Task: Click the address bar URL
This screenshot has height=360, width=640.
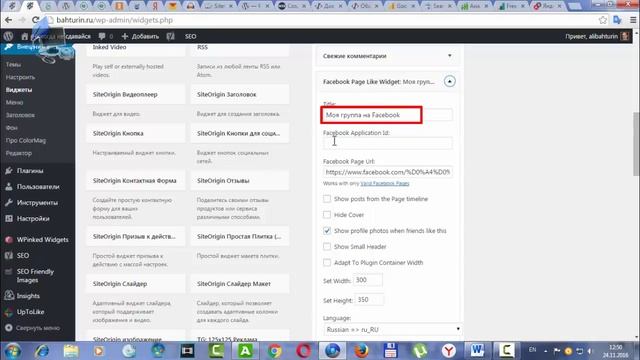Action: click(114, 20)
